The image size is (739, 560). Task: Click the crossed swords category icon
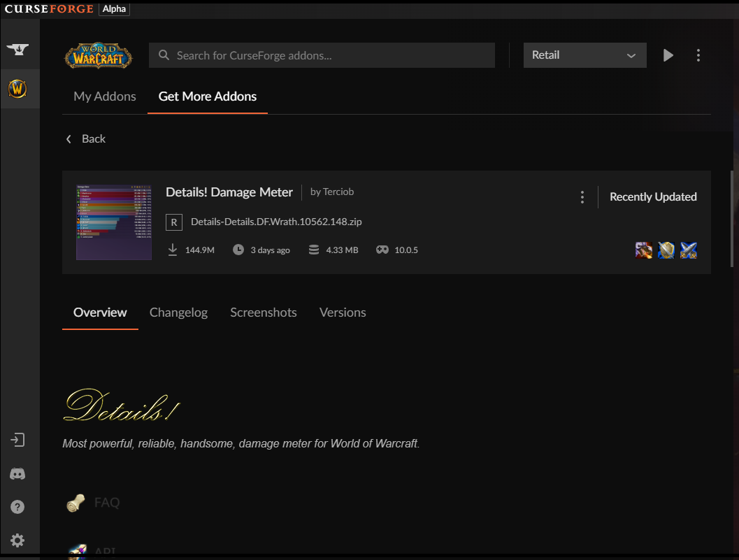click(x=689, y=250)
